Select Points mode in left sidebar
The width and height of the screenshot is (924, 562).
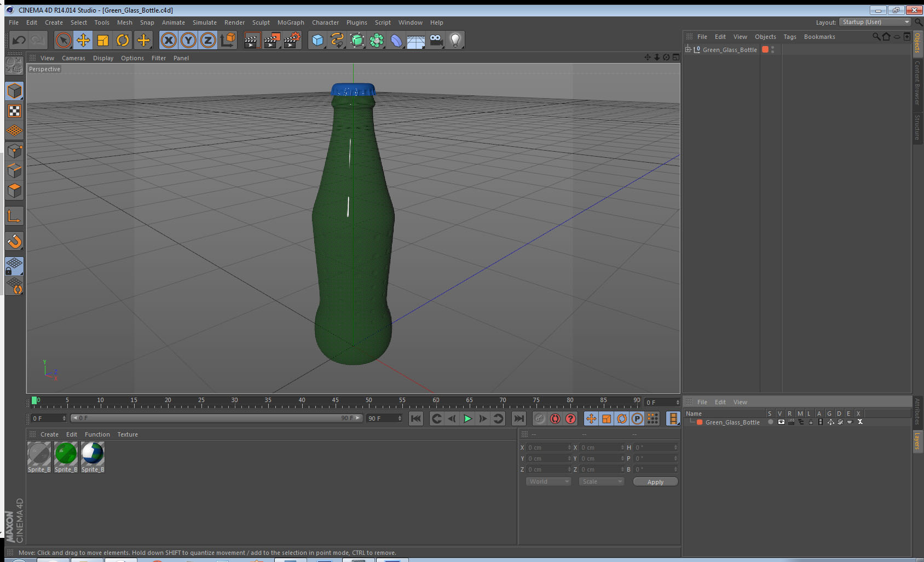[x=14, y=151]
